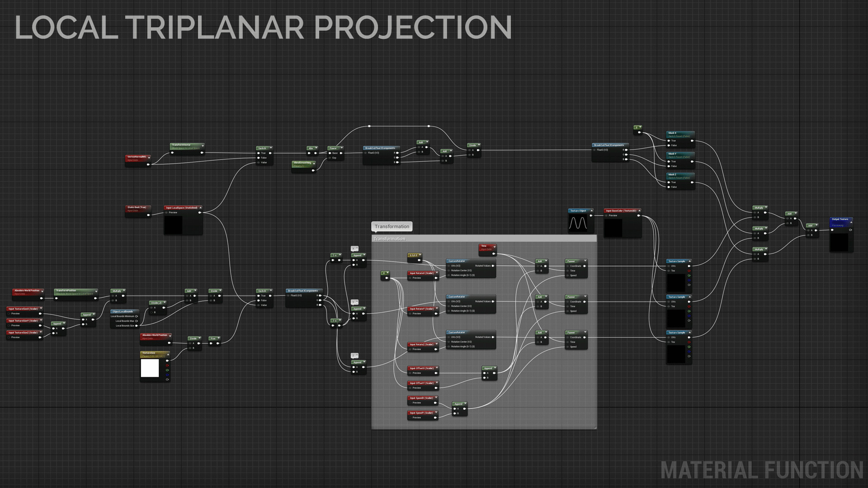Select the ObjectLocalBounds node

tap(123, 311)
